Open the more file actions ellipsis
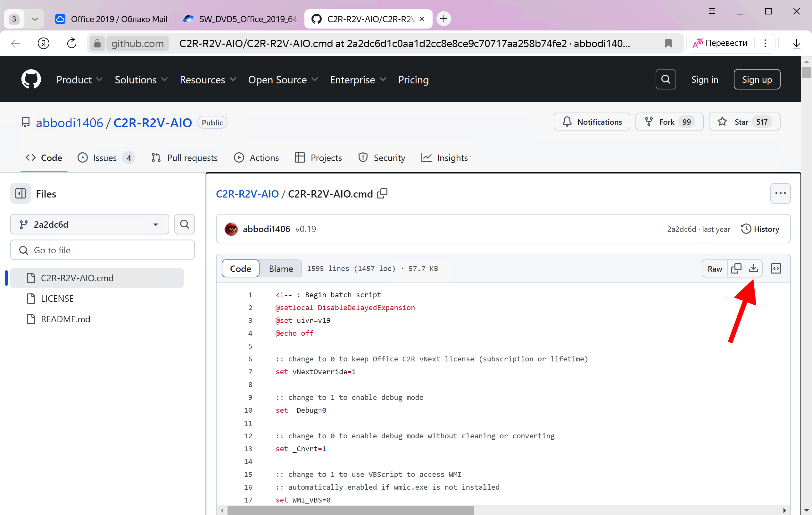812x515 pixels. [780, 193]
